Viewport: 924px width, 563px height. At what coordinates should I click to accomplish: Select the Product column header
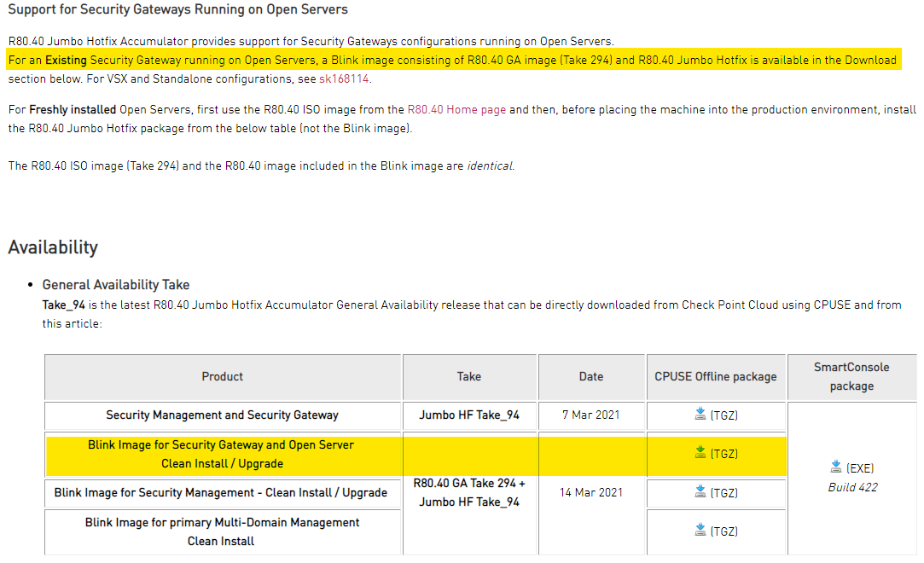tap(222, 376)
